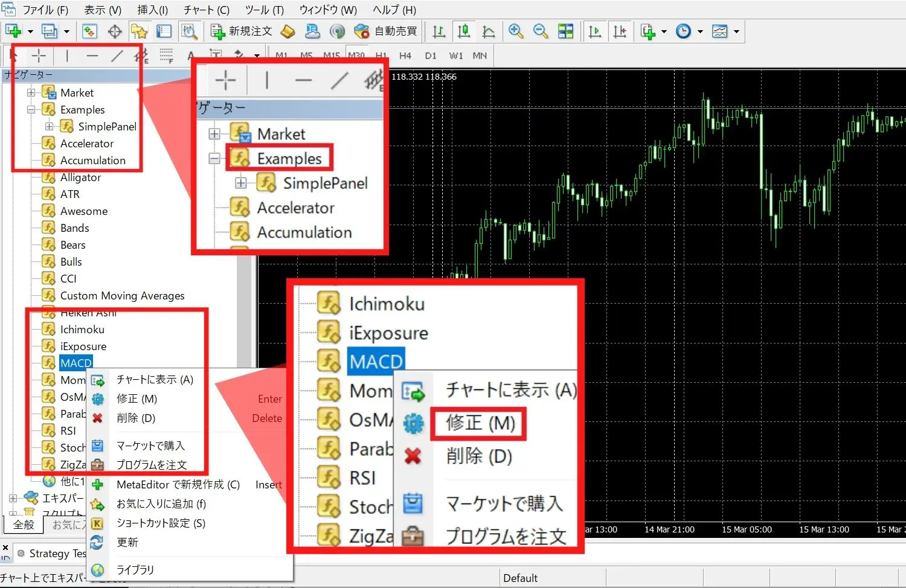Toggle chart auto-scroll on the toolbar

pos(594,31)
